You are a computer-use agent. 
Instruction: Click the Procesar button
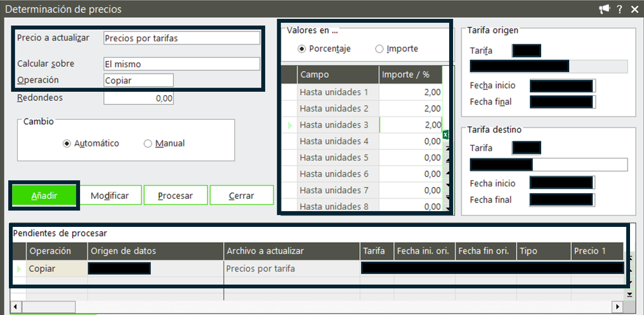175,196
